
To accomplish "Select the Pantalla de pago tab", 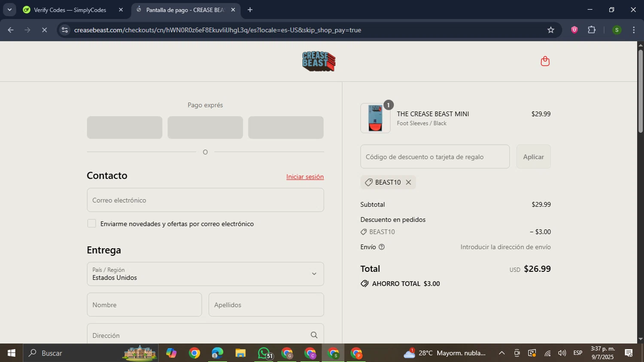I will 185,9.
